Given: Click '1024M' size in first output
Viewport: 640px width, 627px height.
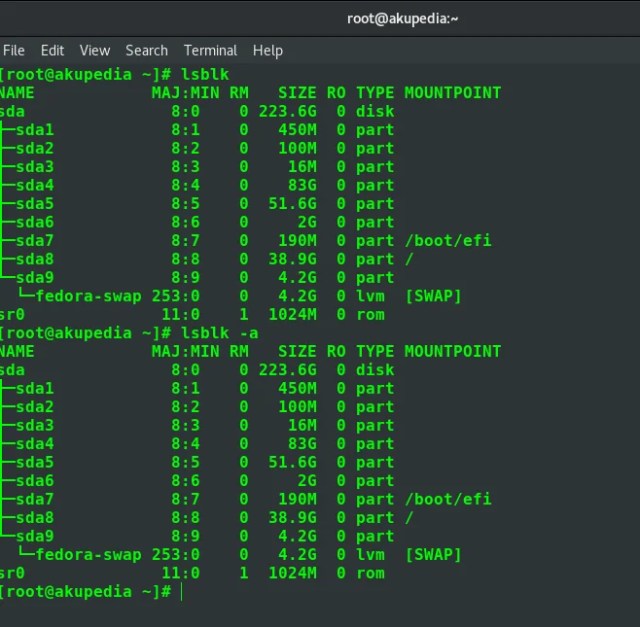Looking at the screenshot, I should [292, 314].
